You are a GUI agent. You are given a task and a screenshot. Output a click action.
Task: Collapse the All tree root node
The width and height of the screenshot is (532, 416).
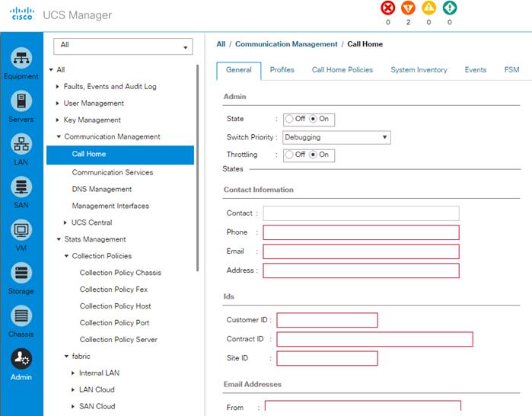[x=51, y=69]
